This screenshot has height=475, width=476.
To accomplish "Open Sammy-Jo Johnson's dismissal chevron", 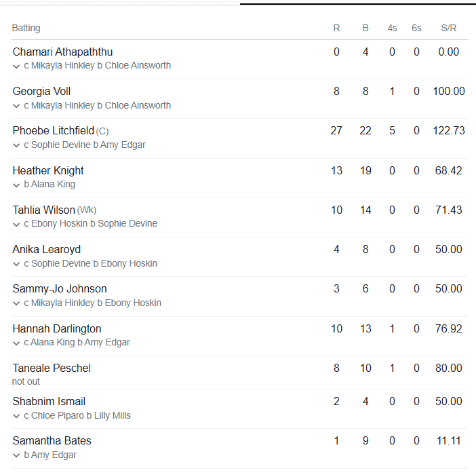I will tap(16, 303).
